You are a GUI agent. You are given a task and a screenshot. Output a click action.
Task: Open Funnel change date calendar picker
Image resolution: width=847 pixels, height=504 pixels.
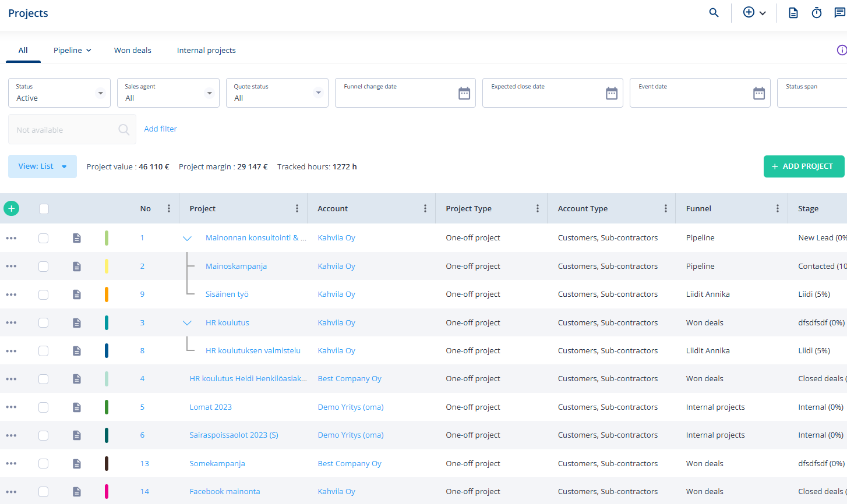[464, 93]
